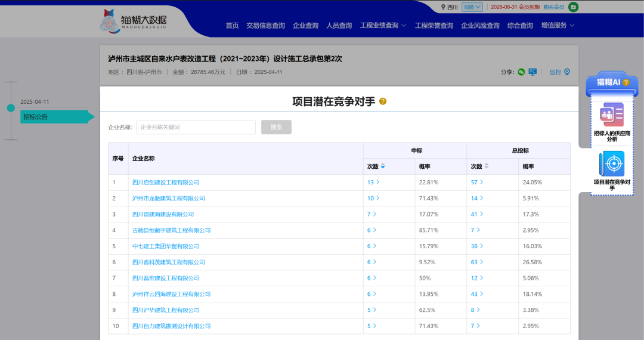
Task: Share via the PC icon
Action: point(532,72)
